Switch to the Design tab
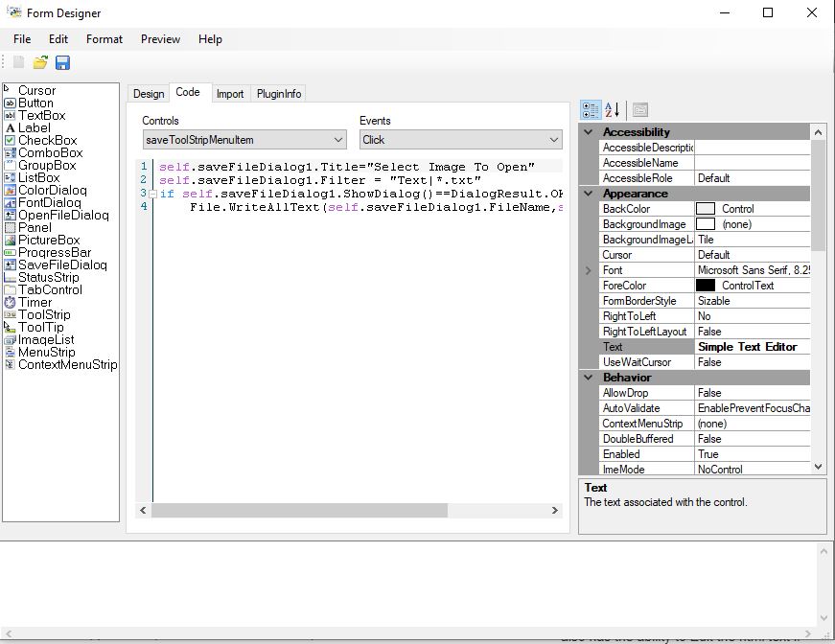Screen dimensions: 835x644 149,94
